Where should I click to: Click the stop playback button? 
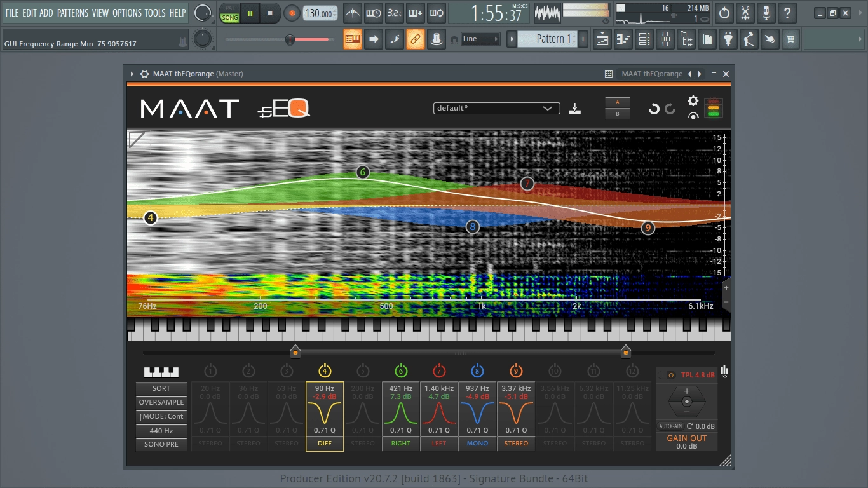(x=269, y=13)
